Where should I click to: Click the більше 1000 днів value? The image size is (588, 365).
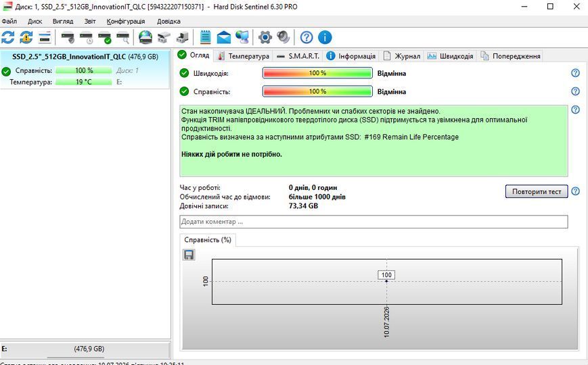point(317,197)
